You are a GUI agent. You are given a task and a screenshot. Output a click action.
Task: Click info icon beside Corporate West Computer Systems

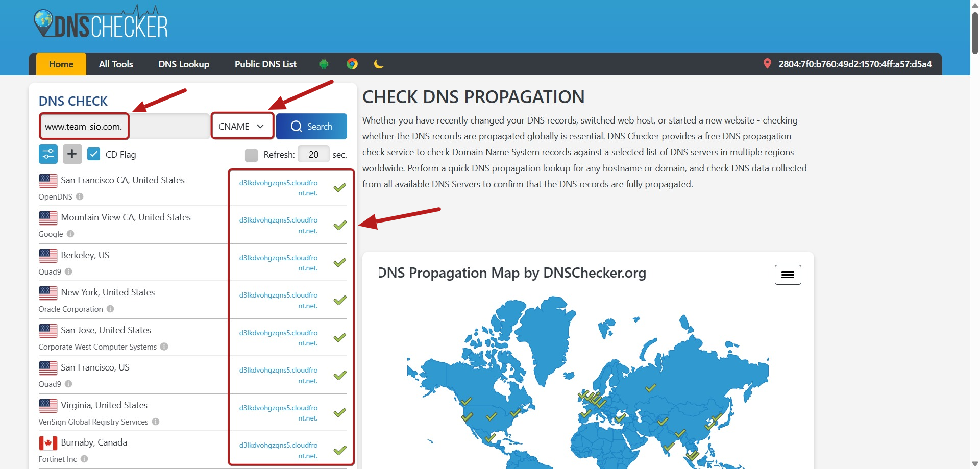point(164,347)
